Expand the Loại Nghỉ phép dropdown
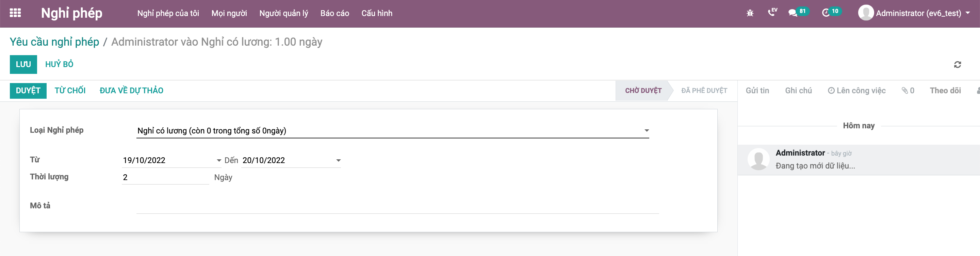 647,130
